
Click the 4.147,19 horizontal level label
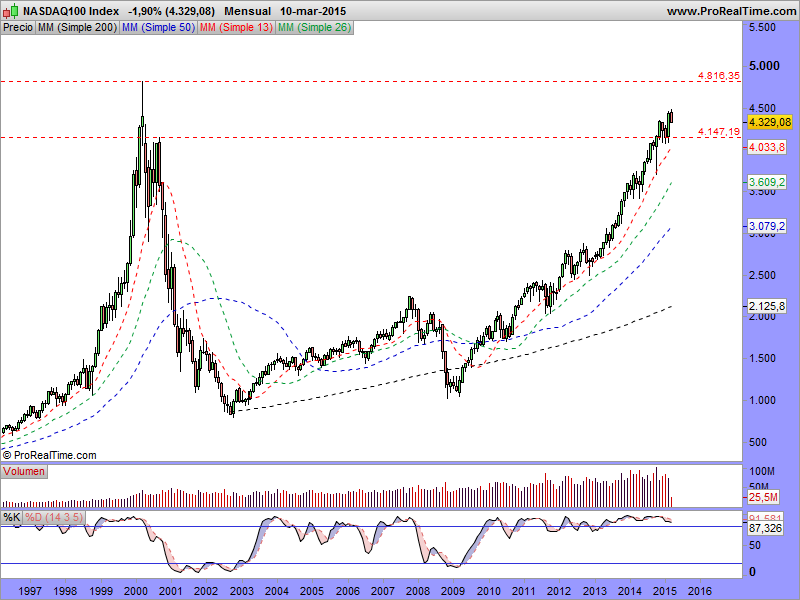(x=719, y=132)
